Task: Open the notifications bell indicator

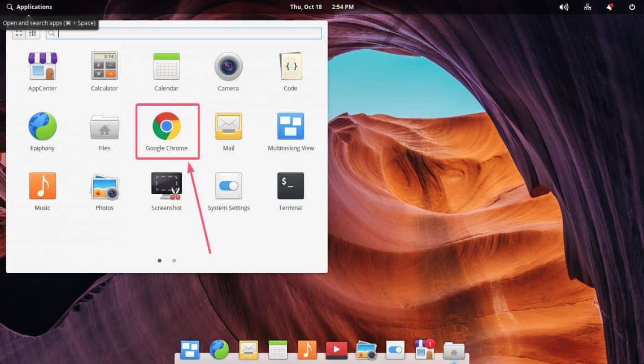Action: [610, 7]
